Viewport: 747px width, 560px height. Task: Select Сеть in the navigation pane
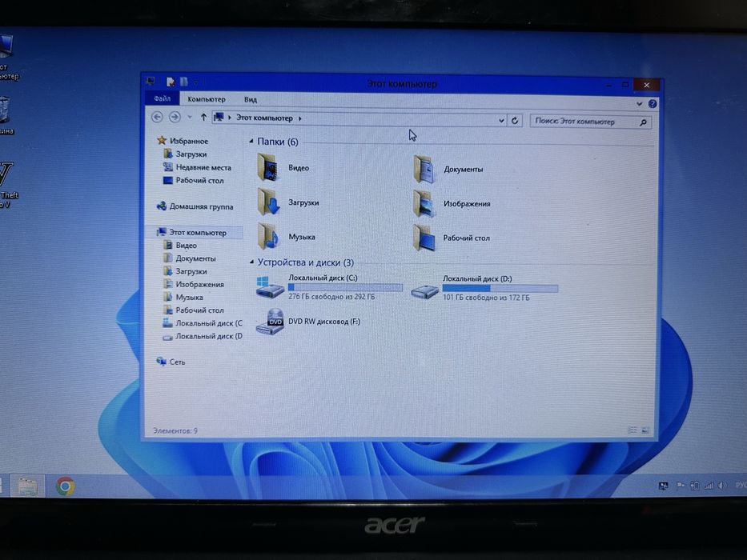[171, 362]
